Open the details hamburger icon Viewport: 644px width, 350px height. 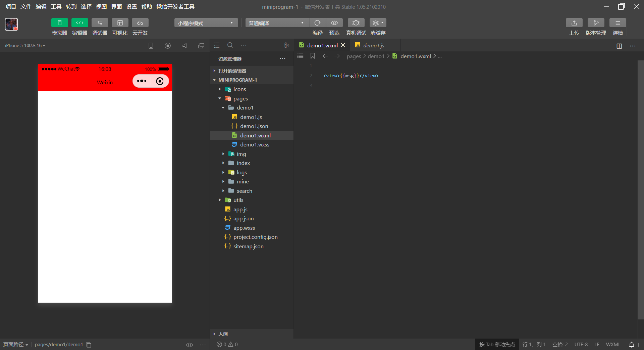[x=618, y=23]
